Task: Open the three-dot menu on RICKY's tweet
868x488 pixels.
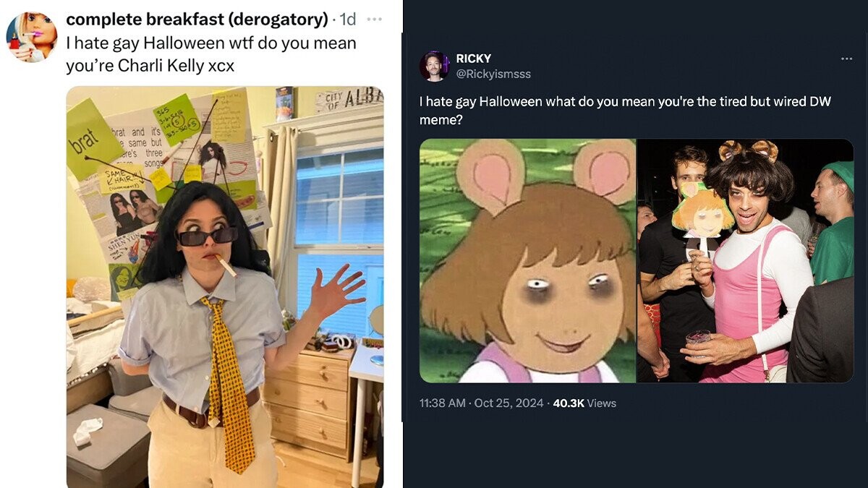Action: 846,59
